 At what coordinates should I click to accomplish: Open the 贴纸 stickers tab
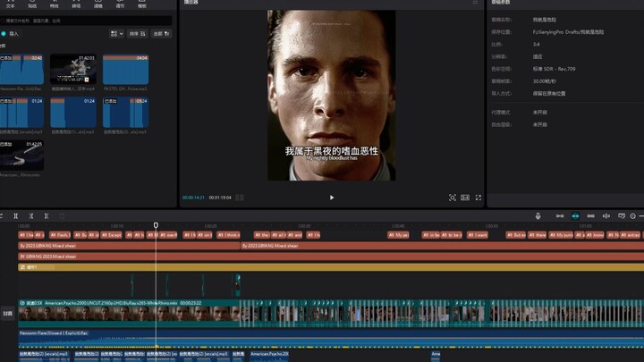[32, 4]
